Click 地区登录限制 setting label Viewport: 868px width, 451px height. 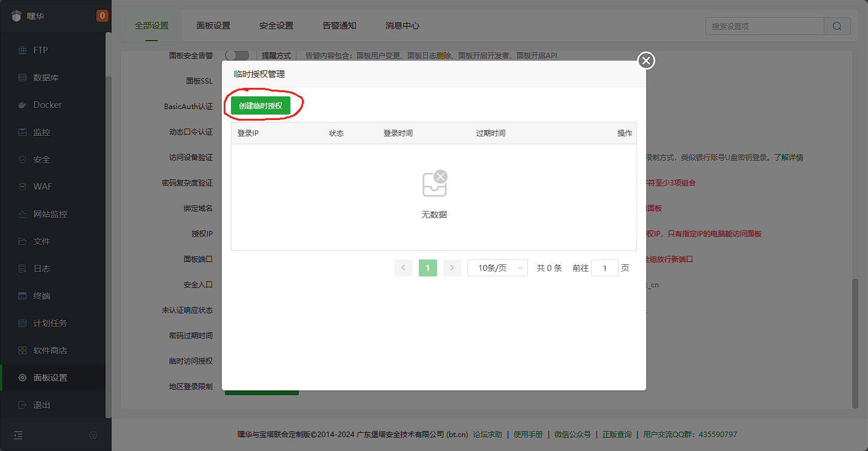[191, 387]
